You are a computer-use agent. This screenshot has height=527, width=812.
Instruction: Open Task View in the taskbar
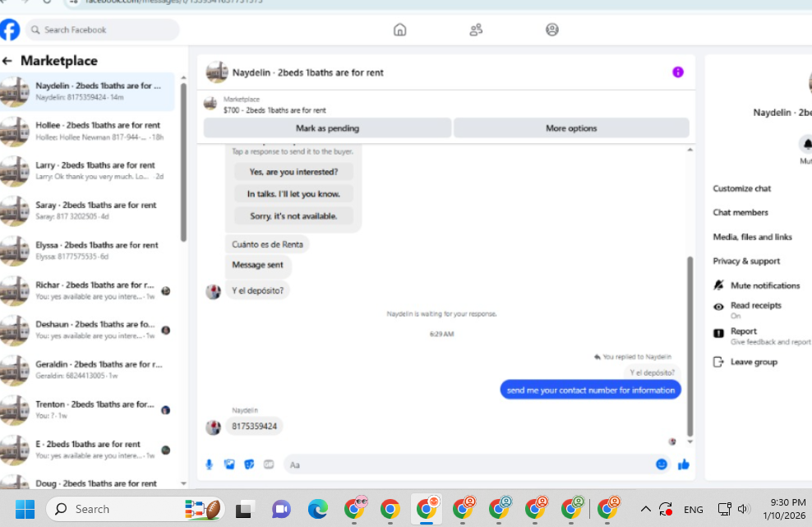244,509
